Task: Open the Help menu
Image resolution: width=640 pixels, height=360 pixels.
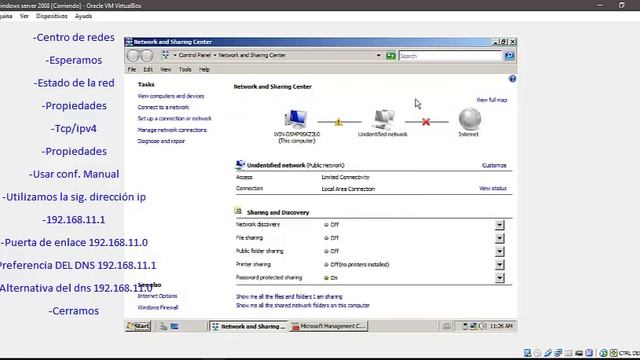Action: (204, 69)
